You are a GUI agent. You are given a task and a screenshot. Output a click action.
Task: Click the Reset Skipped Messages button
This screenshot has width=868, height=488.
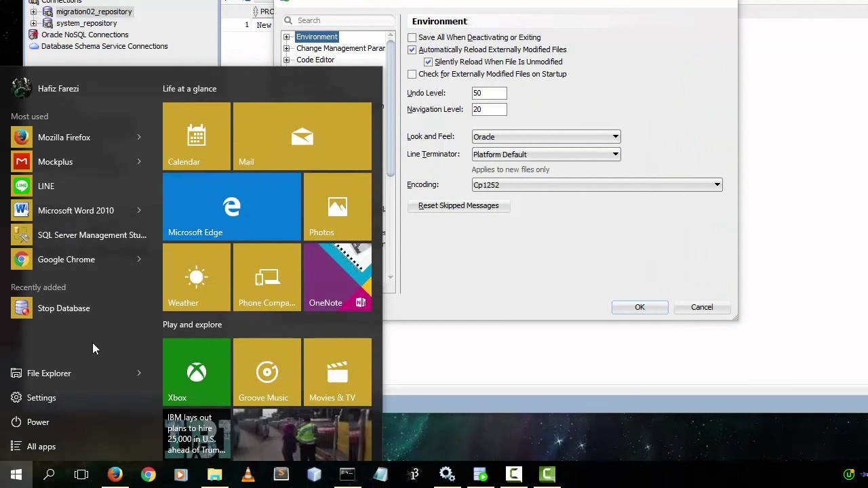tap(458, 205)
